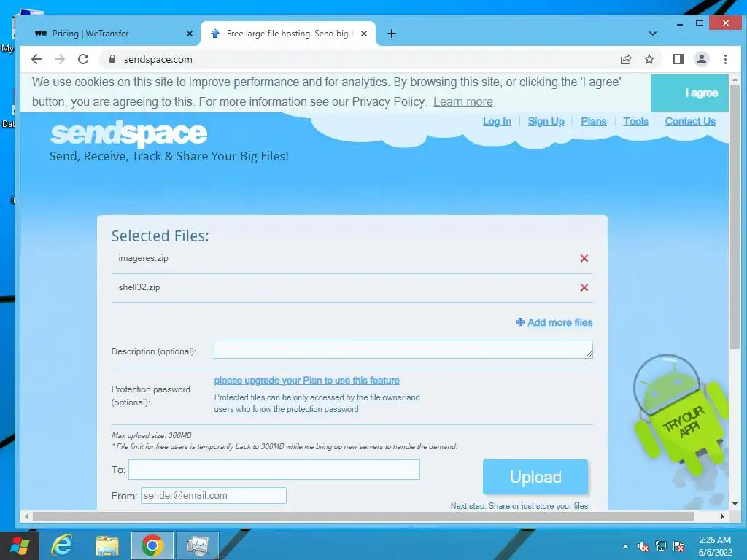Screen dimensions: 747x560
Task: Open Chrome's three-dot menu
Action: point(725,59)
